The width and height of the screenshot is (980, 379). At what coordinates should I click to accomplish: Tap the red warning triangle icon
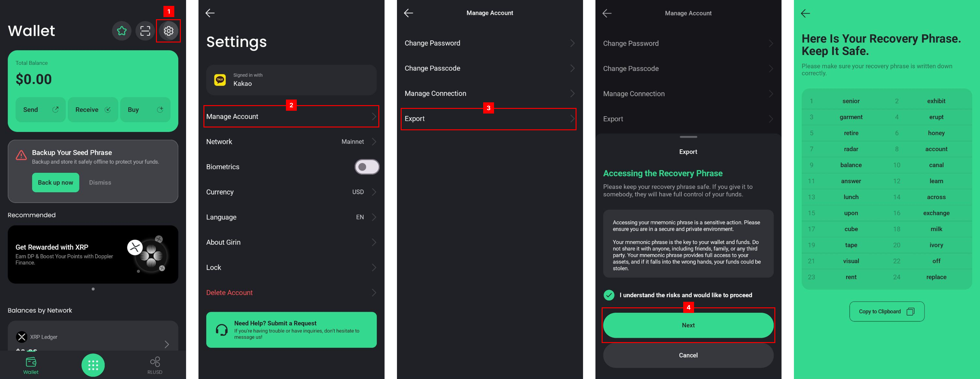point(21,155)
